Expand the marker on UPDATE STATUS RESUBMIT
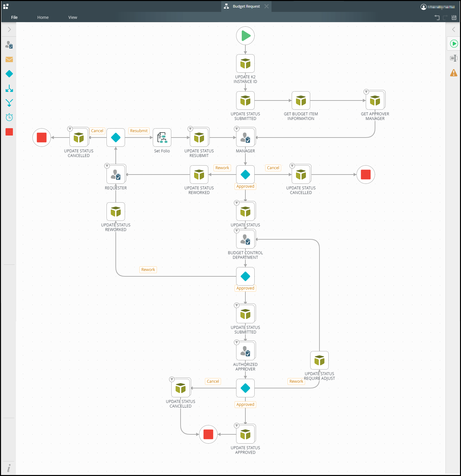Viewport: 461px width, 476px height. (x=190, y=129)
